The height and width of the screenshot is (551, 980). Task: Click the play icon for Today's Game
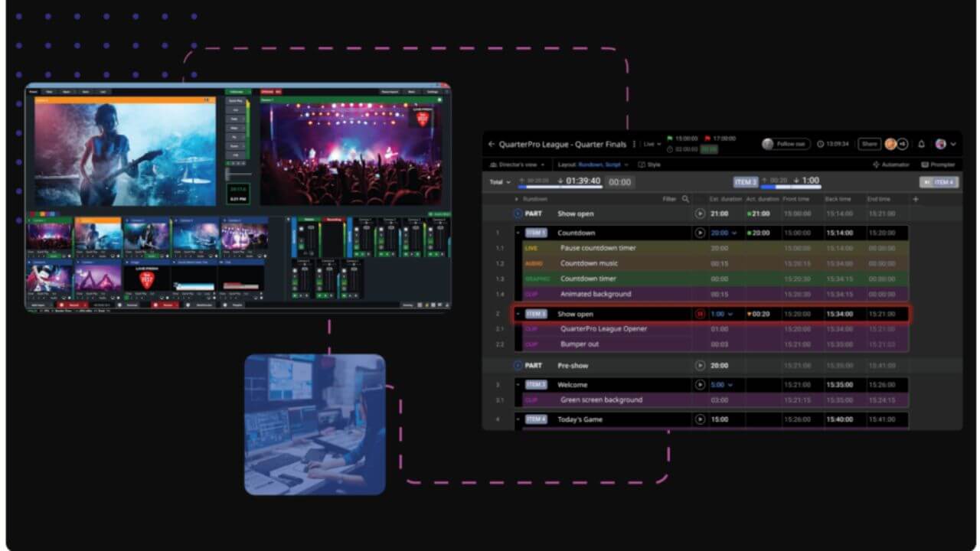click(700, 419)
